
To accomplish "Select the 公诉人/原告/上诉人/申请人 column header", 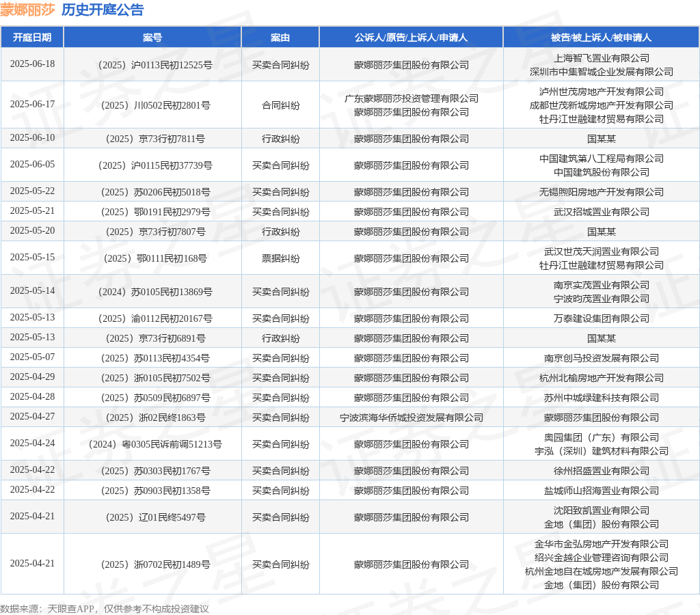I will point(411,38).
